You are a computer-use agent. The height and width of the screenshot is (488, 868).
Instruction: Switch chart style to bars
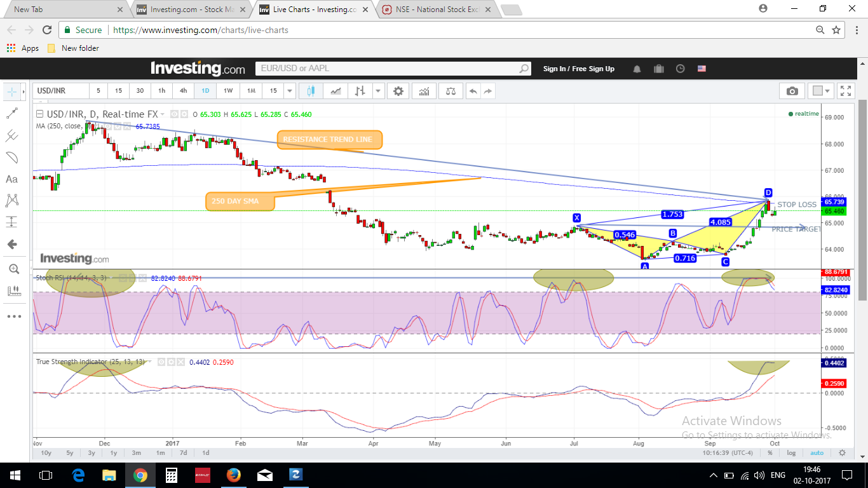[360, 91]
